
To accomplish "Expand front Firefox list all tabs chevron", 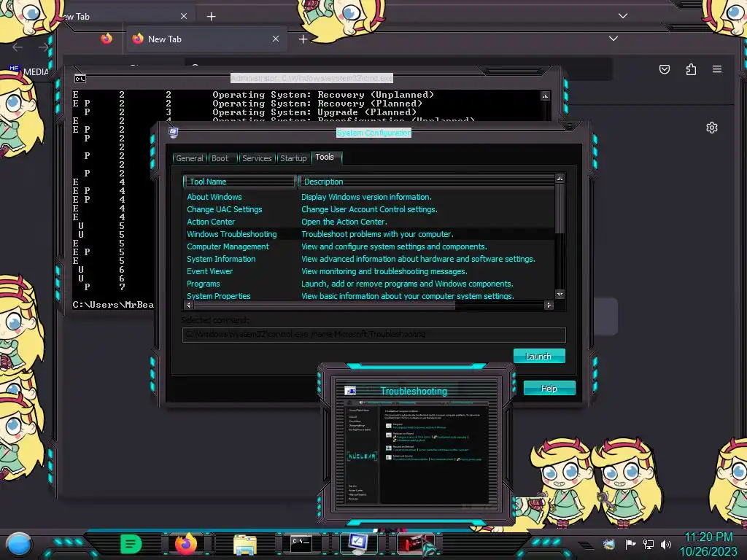I will click(x=613, y=39).
